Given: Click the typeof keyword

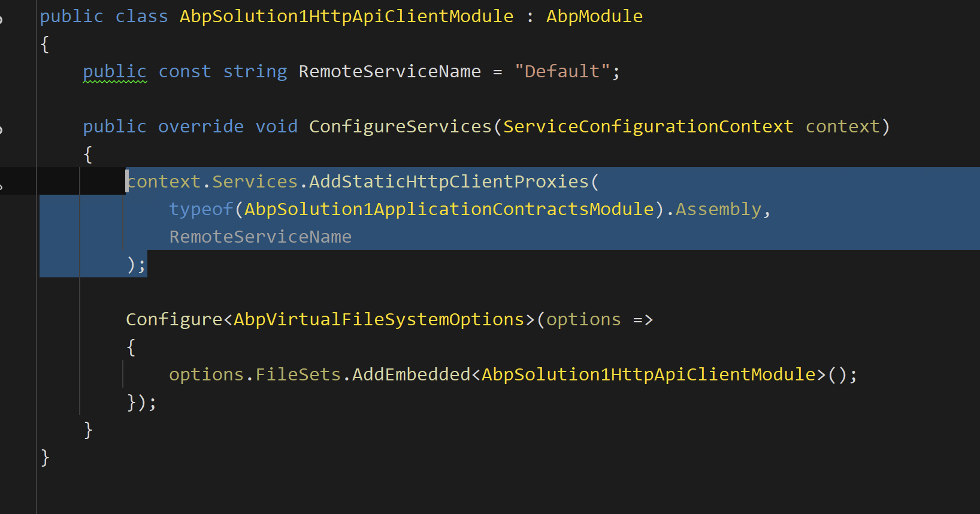Looking at the screenshot, I should [x=201, y=209].
